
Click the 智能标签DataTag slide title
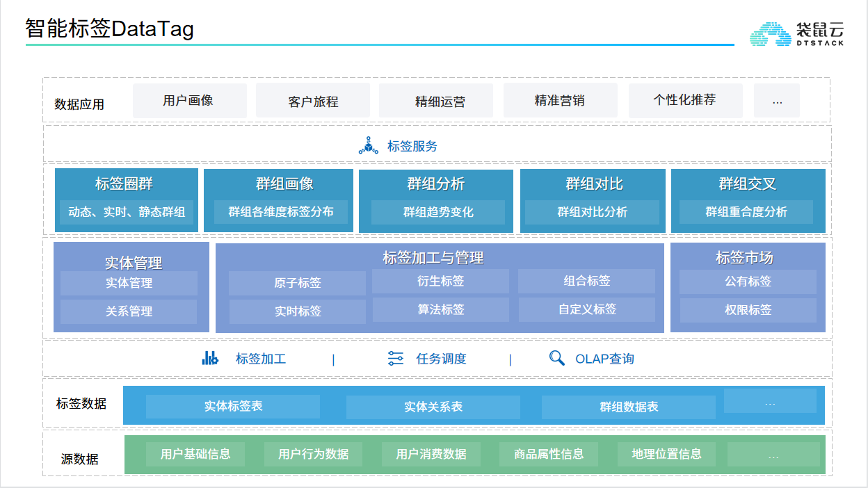point(109,29)
